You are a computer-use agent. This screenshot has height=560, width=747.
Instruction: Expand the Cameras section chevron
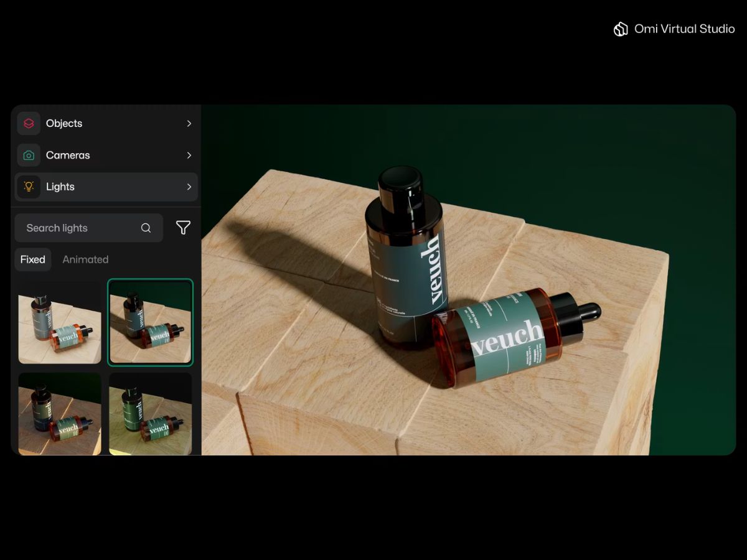[189, 156]
